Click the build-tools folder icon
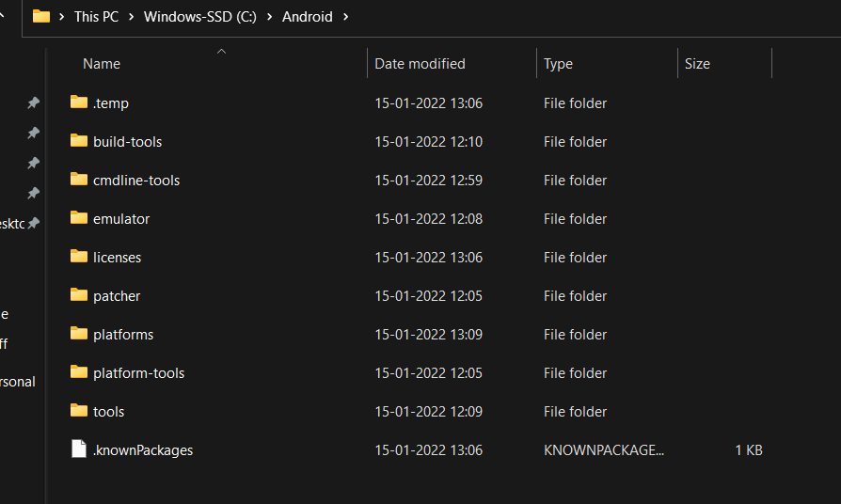The image size is (841, 504). pyautogui.click(x=79, y=141)
